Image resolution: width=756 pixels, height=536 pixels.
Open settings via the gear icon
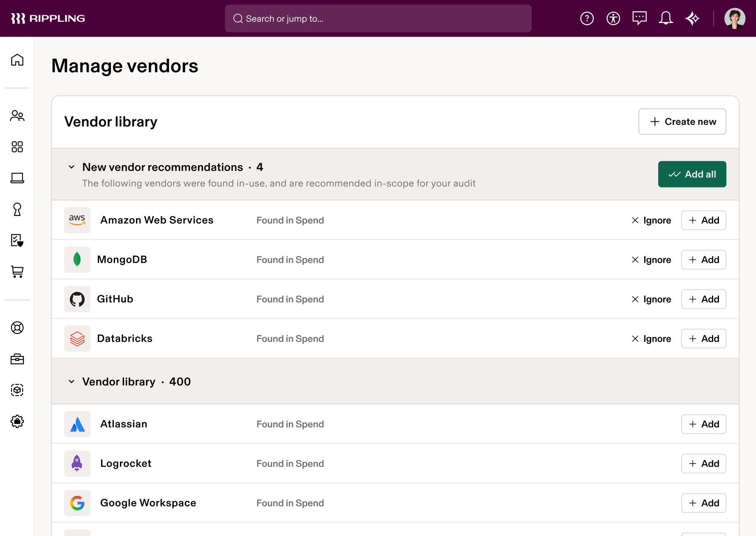click(17, 421)
